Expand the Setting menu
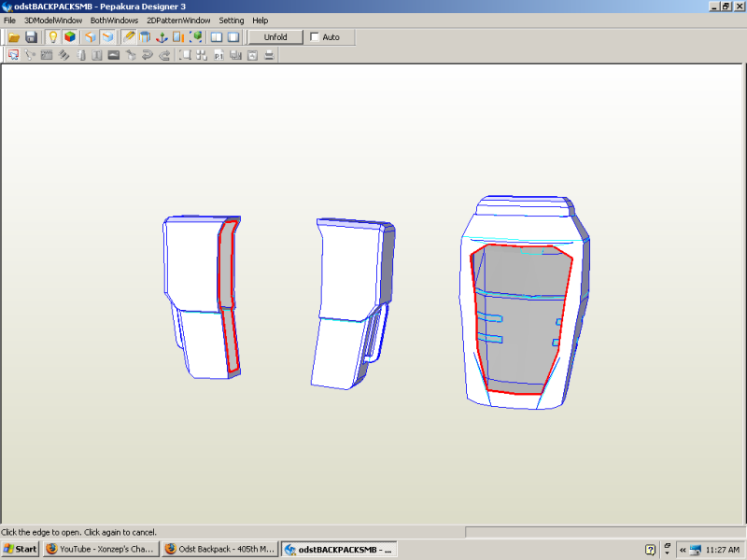This screenshot has height=560, width=747. click(x=232, y=20)
